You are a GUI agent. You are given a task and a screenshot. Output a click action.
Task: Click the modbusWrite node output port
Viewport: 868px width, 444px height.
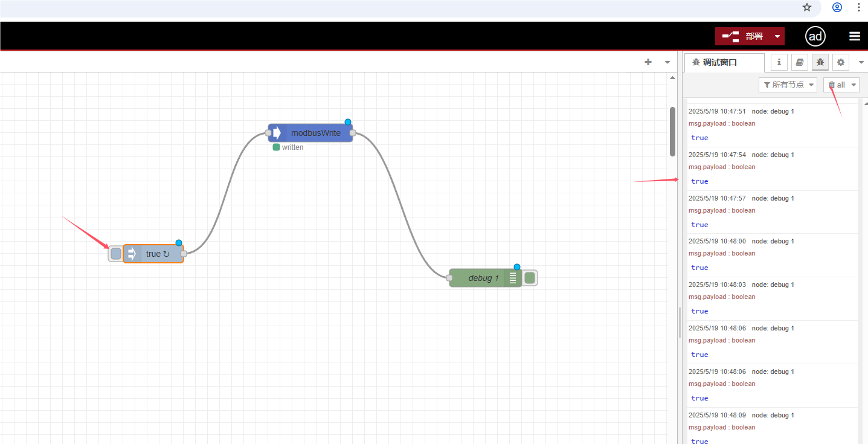coord(353,133)
